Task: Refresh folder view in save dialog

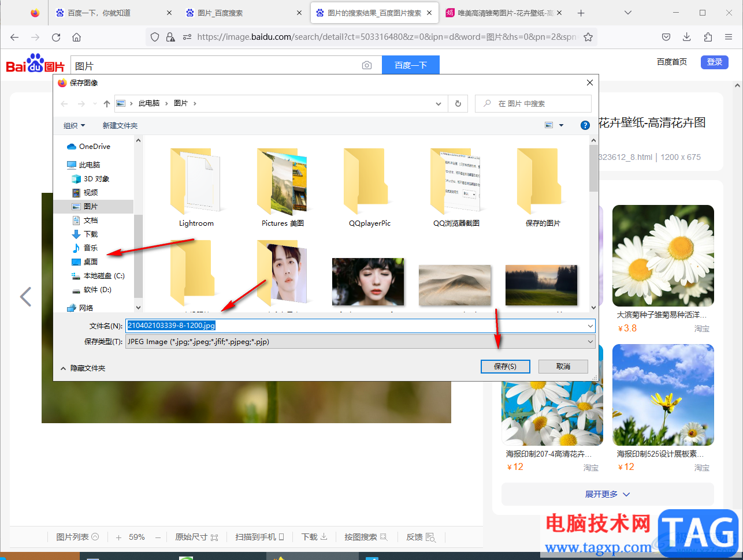Action: click(458, 103)
